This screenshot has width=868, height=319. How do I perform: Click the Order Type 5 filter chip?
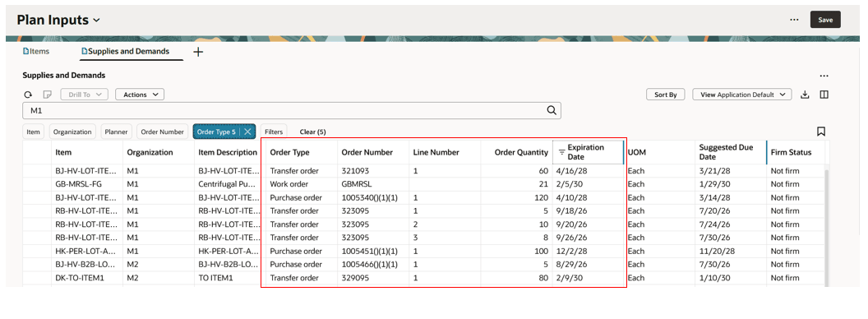click(x=216, y=132)
